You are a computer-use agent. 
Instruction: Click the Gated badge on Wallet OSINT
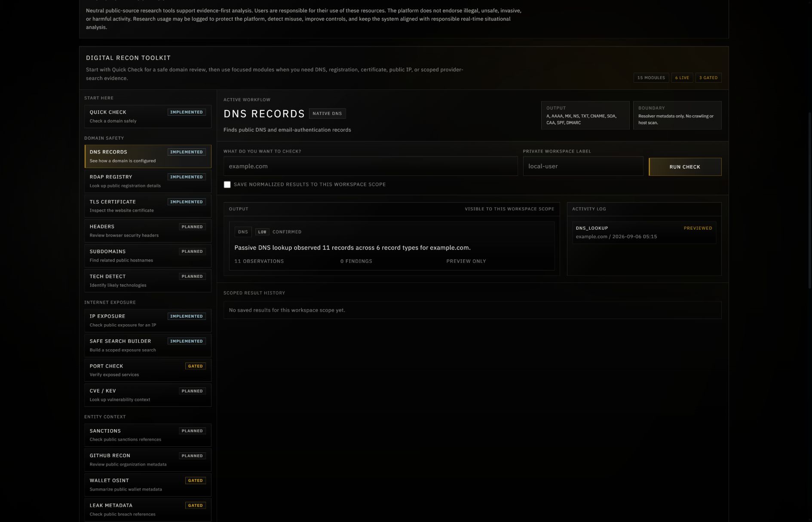[195, 480]
